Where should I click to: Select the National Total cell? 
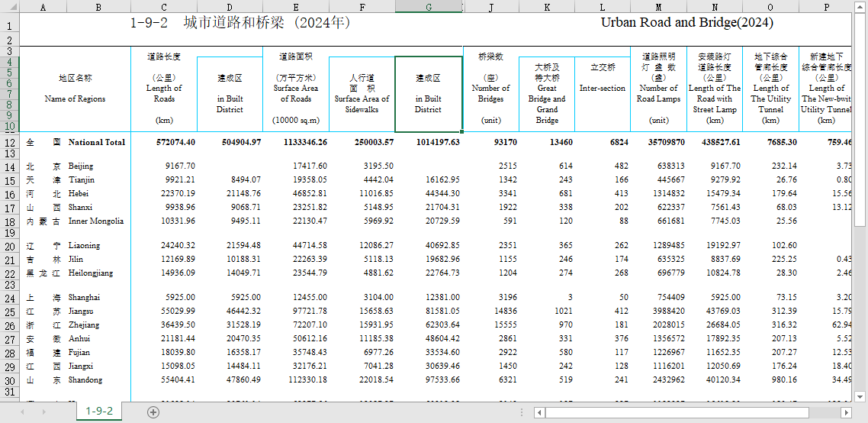pyautogui.click(x=97, y=142)
